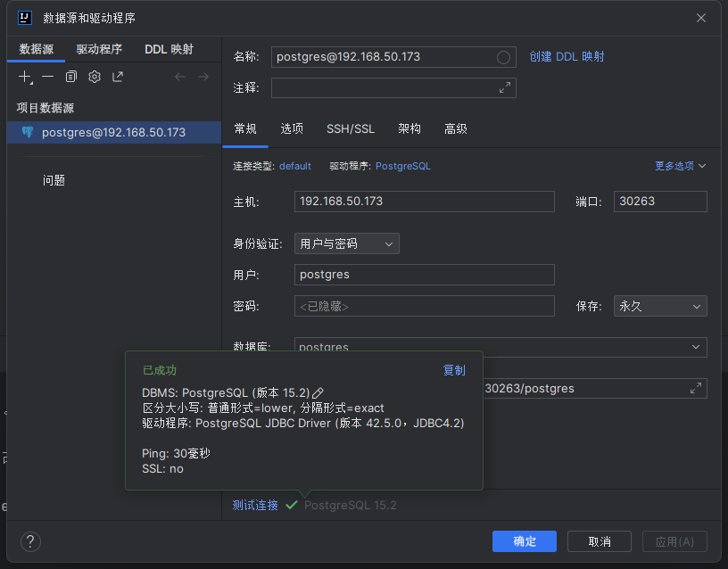The width and height of the screenshot is (728, 569).
Task: Click the data source color circle in name field
Action: 503,57
